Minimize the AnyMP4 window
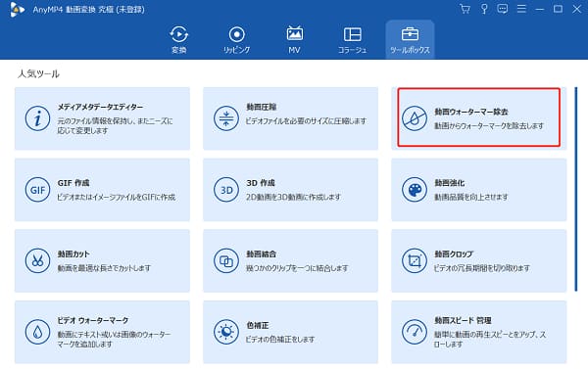The image size is (588, 369). [540, 9]
